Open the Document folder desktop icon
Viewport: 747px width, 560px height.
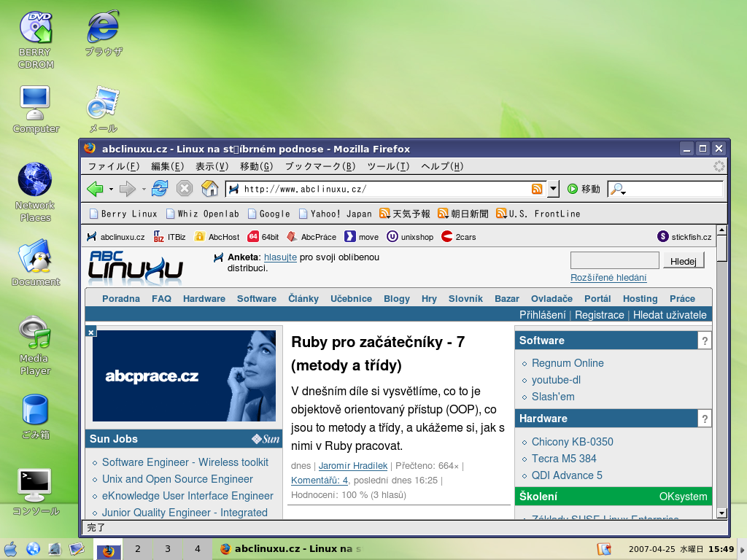[36, 262]
